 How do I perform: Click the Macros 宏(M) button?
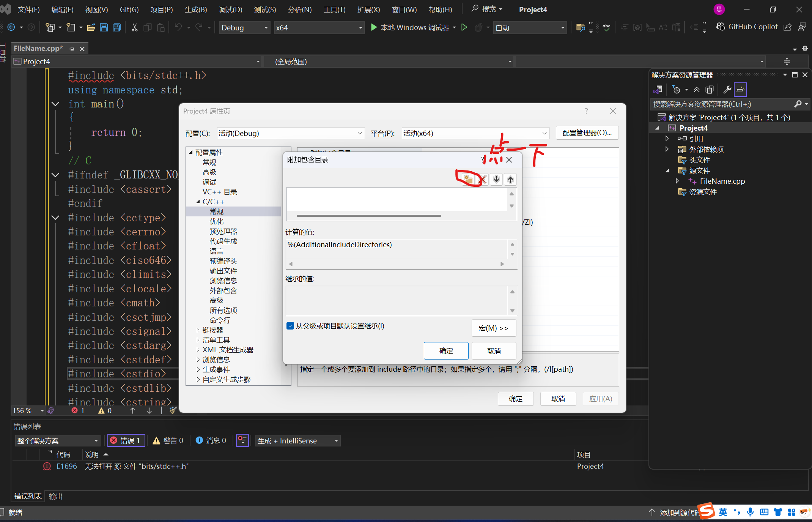pos(493,328)
